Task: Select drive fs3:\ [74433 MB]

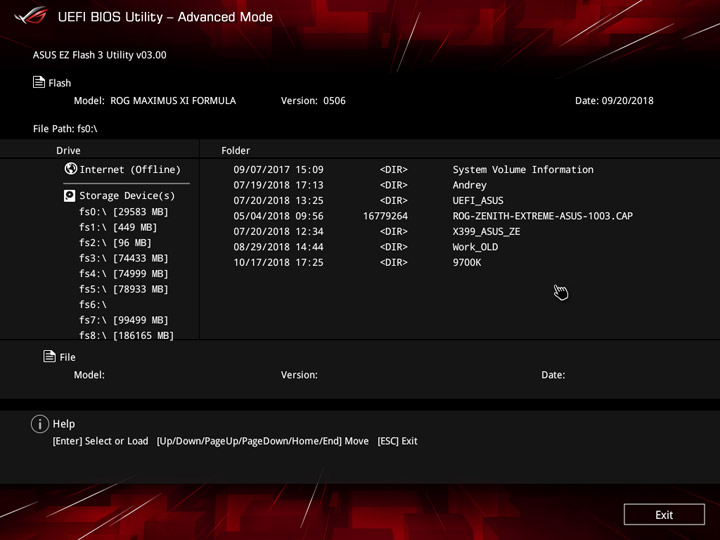Action: (124, 258)
